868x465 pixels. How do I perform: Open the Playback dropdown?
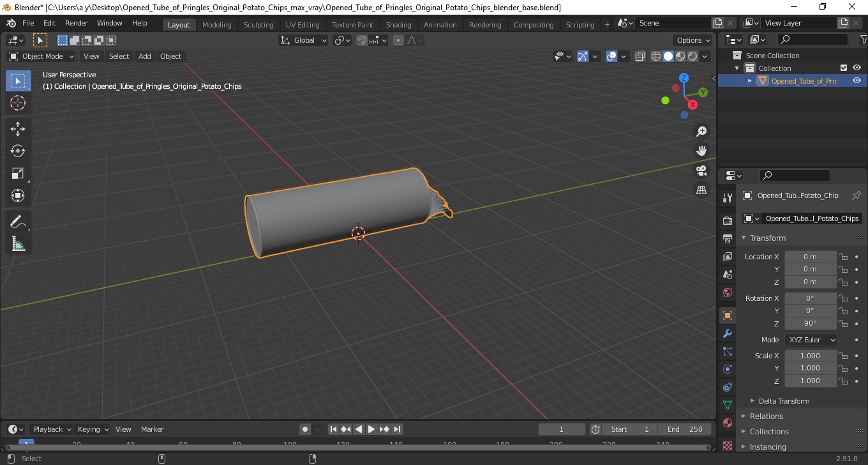tap(52, 429)
